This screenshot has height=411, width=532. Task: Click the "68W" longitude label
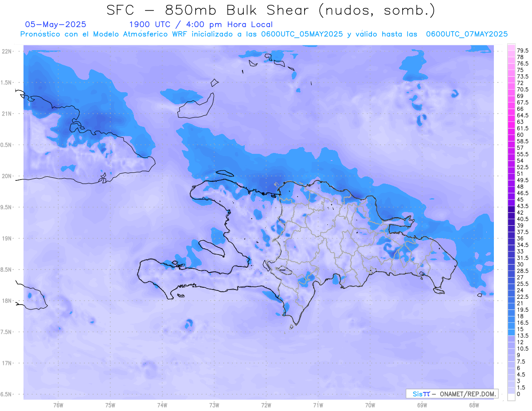474,405
